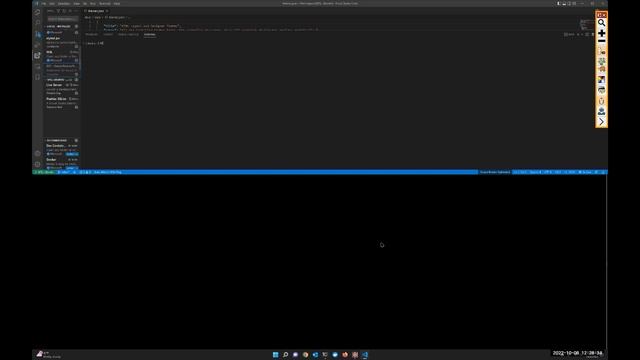
Task: Install the Dev Containers extension
Action: 72,154
